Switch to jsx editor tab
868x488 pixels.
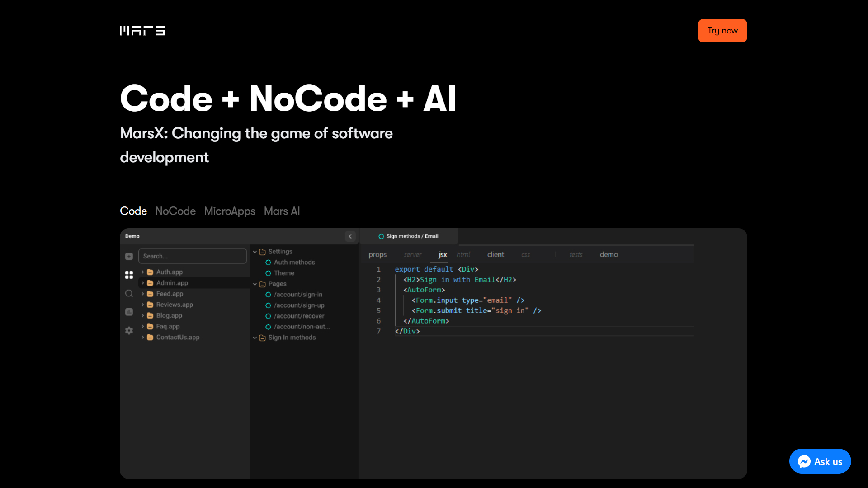(443, 255)
